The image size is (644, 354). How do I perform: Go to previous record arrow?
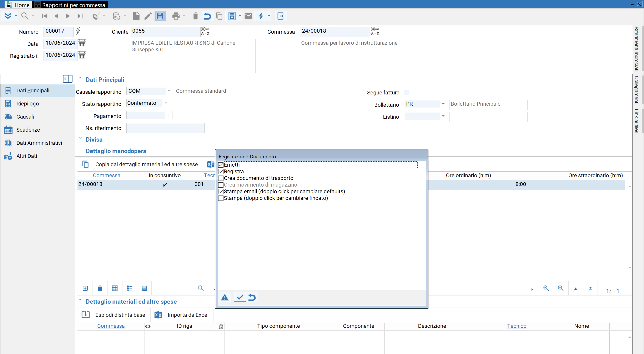pyautogui.click(x=56, y=16)
